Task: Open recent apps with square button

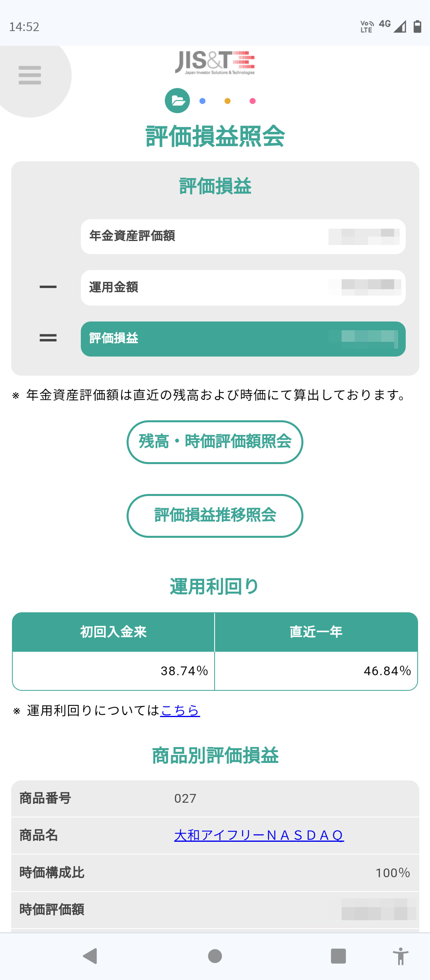Action: tap(338, 956)
